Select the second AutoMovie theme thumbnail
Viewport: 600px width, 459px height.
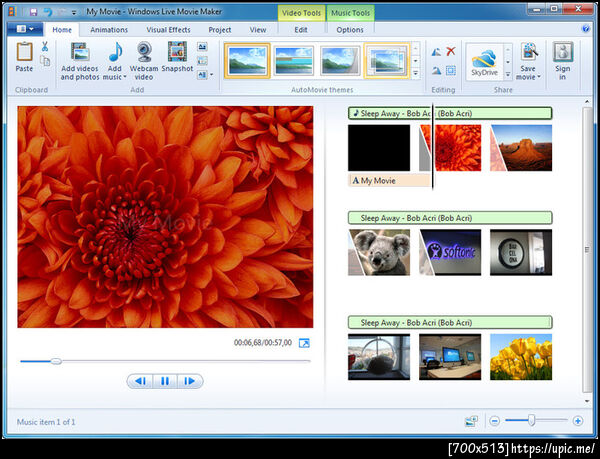click(x=294, y=61)
